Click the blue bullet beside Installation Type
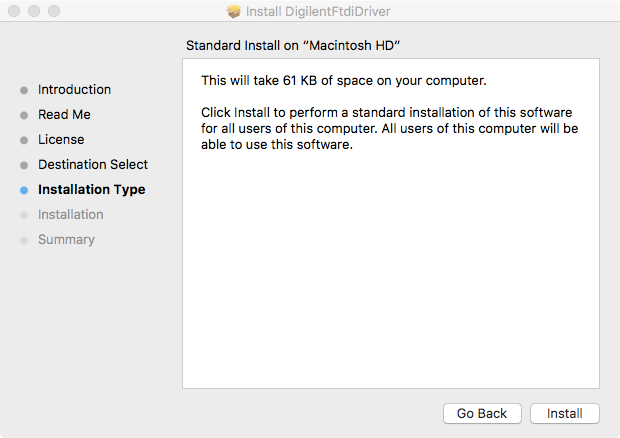 tap(24, 190)
